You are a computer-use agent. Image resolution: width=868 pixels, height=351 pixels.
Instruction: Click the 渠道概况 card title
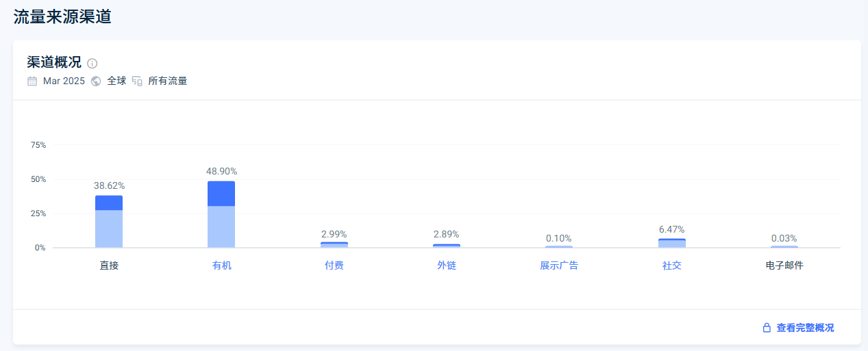(x=54, y=62)
